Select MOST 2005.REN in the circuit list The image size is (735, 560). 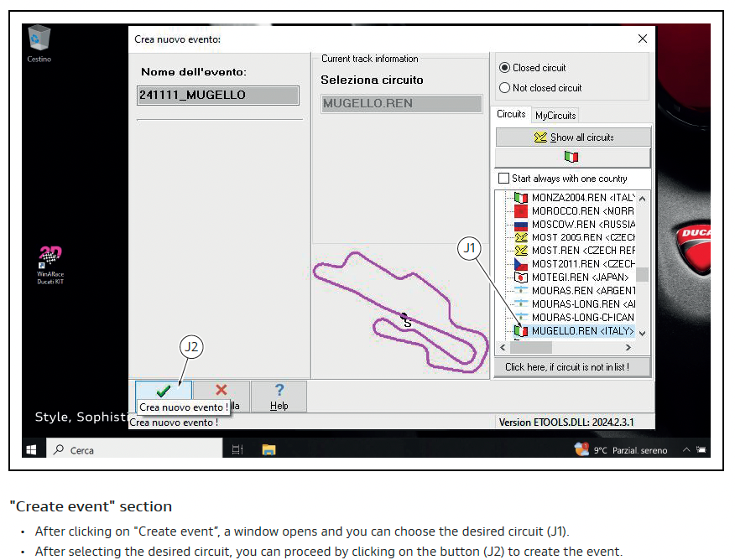pos(583,237)
